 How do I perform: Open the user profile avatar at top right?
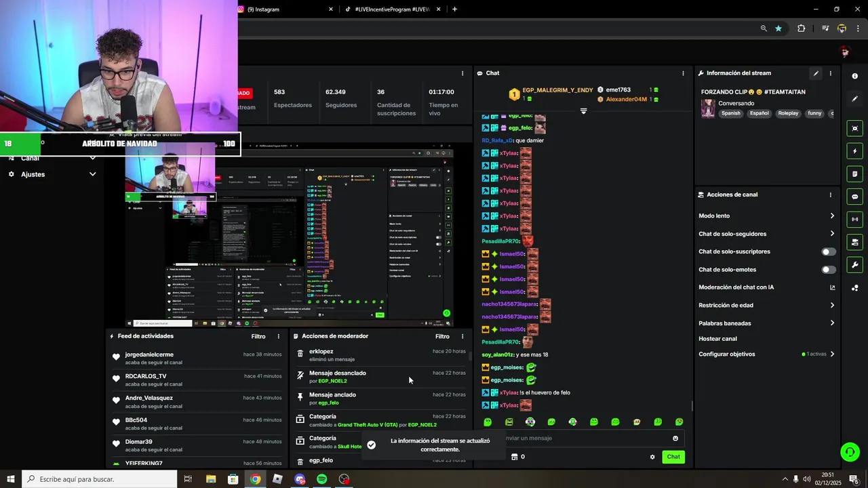tap(844, 52)
